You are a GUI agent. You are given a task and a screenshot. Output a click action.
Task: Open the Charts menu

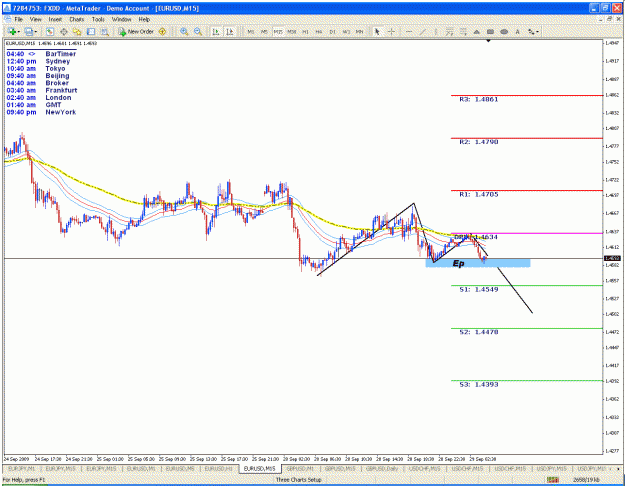[x=77, y=19]
